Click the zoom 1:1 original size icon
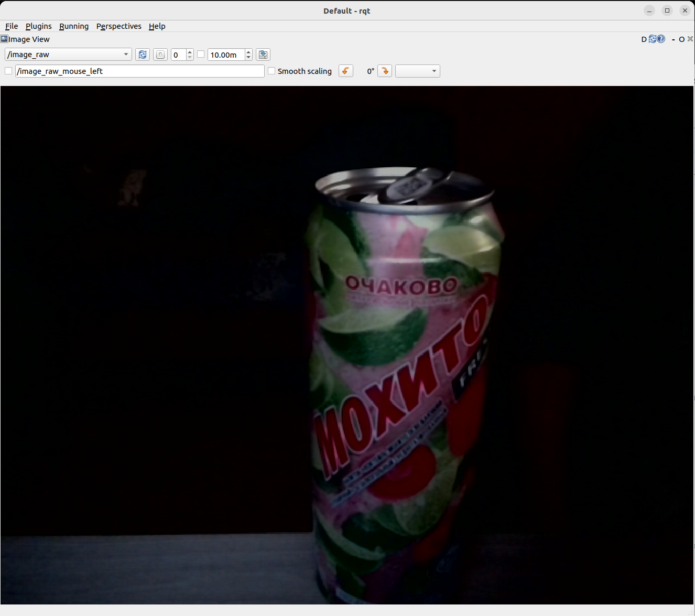 pyautogui.click(x=160, y=55)
